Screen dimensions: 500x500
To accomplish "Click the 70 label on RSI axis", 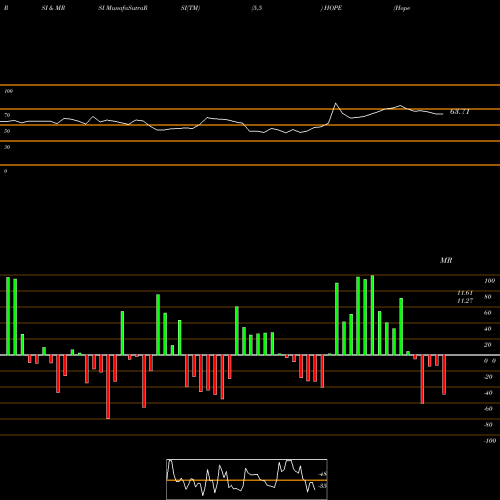I will [7, 115].
